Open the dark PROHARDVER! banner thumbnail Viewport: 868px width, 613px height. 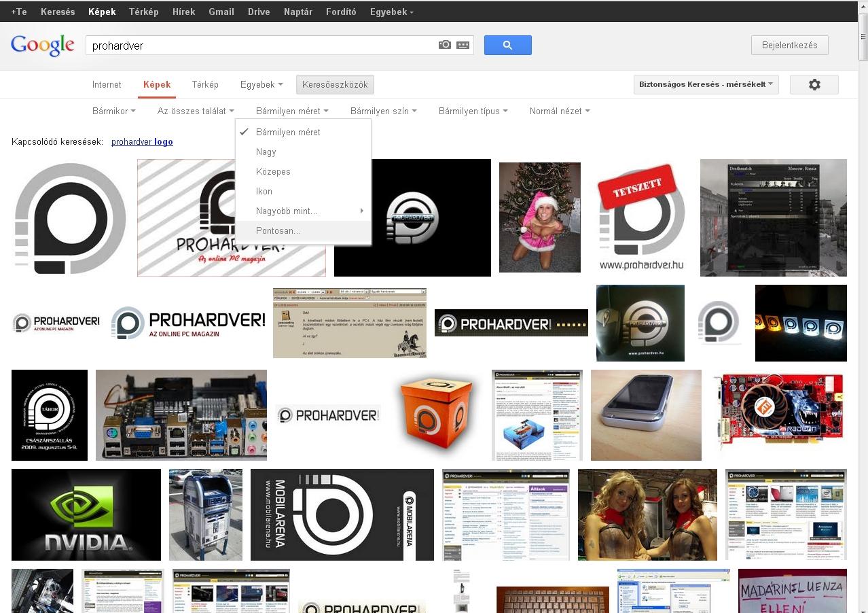click(511, 323)
